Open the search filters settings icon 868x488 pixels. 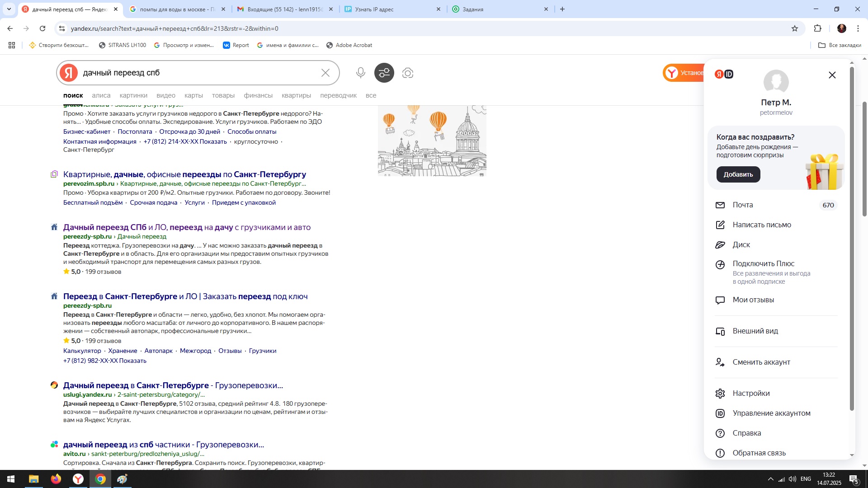pyautogui.click(x=384, y=73)
